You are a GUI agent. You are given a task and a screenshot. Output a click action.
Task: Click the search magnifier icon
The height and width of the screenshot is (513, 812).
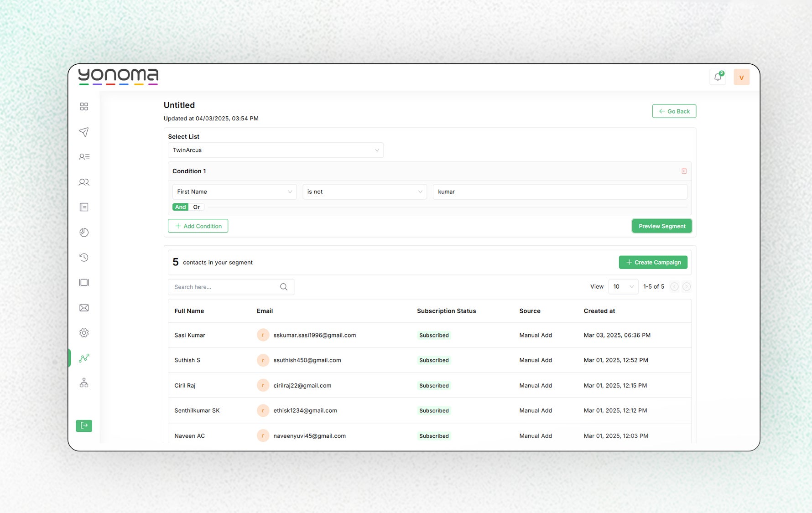(x=284, y=287)
